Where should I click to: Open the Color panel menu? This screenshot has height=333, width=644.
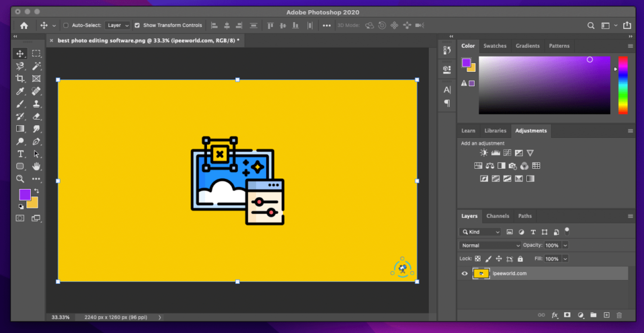click(x=630, y=46)
